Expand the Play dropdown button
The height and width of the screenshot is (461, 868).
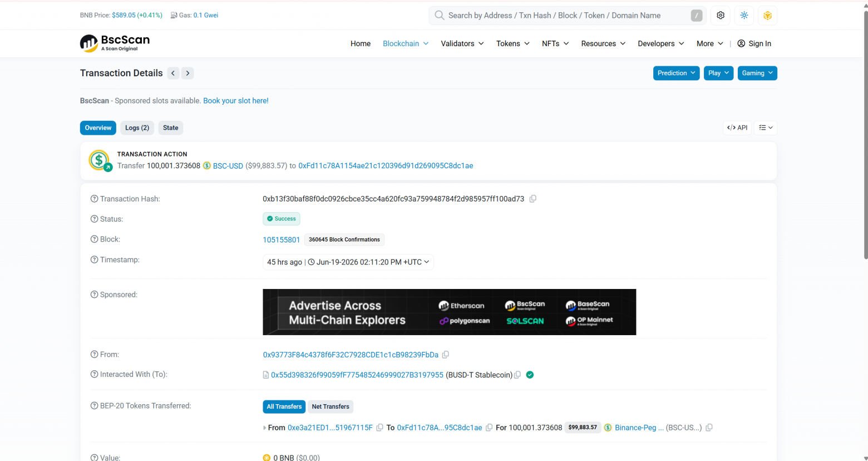tap(718, 73)
